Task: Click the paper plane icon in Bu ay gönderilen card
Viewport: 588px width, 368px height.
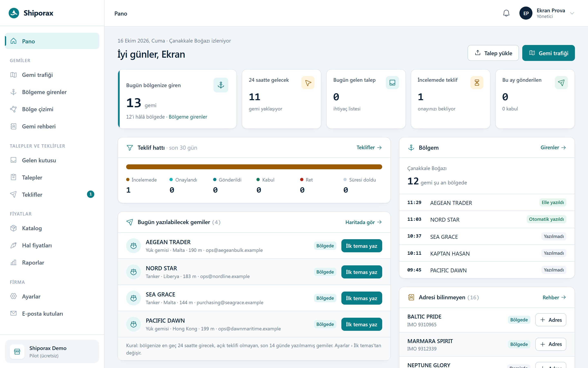Action: tap(561, 83)
